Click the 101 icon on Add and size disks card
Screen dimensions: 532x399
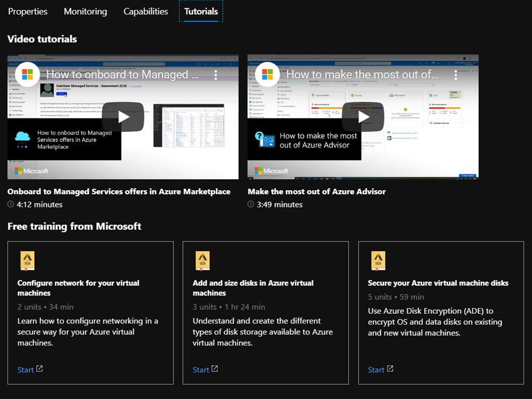pyautogui.click(x=202, y=261)
